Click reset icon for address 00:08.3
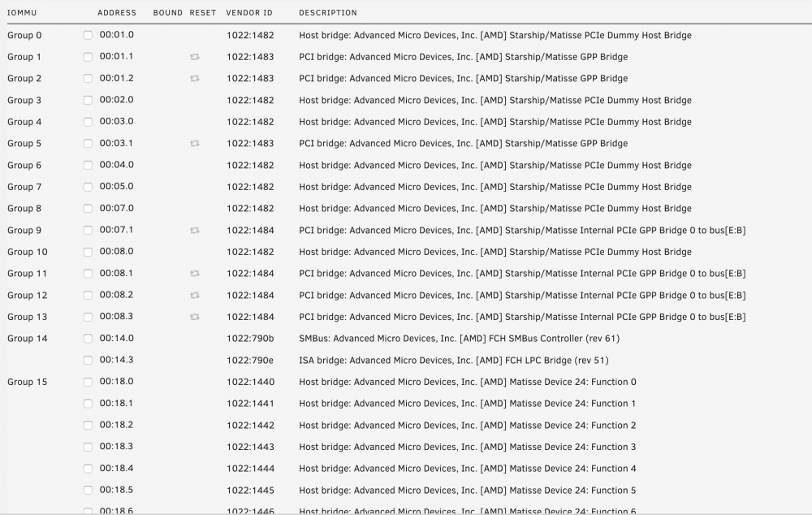This screenshot has width=812, height=515. coord(195,317)
